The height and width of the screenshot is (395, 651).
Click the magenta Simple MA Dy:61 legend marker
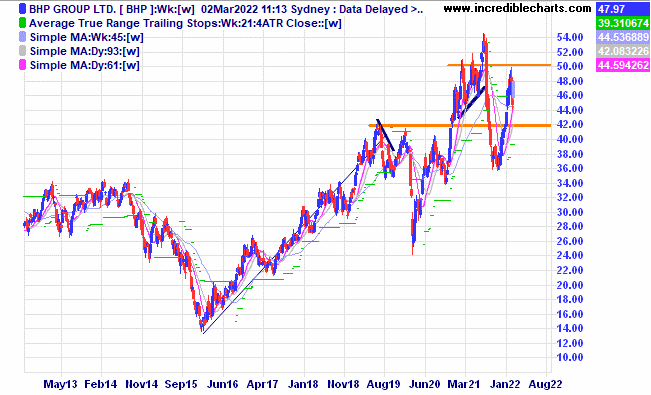click(x=22, y=65)
